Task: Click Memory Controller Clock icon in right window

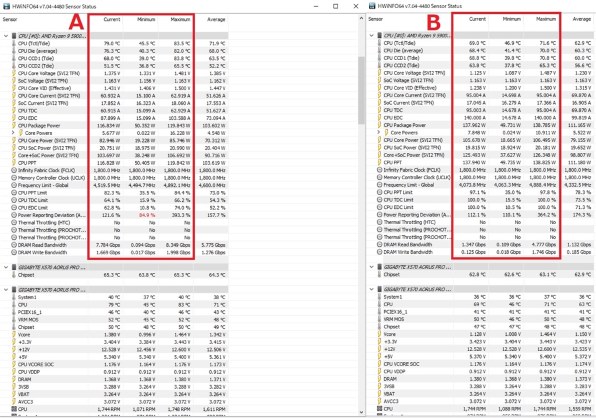Action: pyautogui.click(x=379, y=177)
